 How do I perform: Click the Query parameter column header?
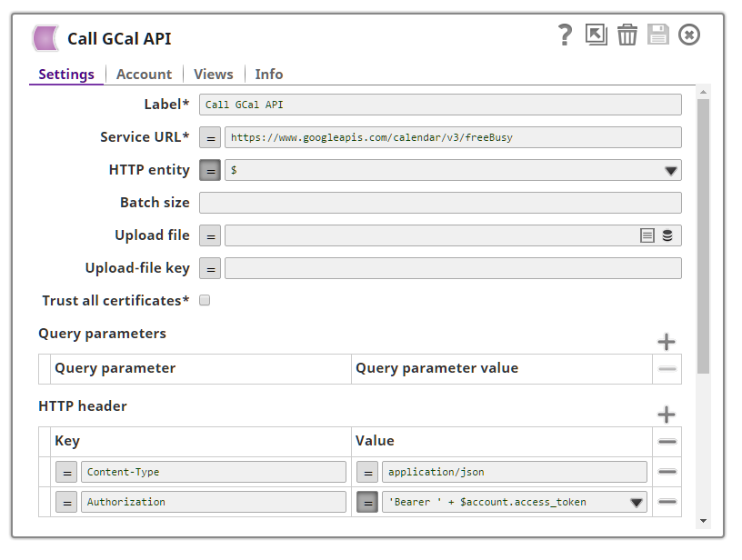[x=115, y=368]
